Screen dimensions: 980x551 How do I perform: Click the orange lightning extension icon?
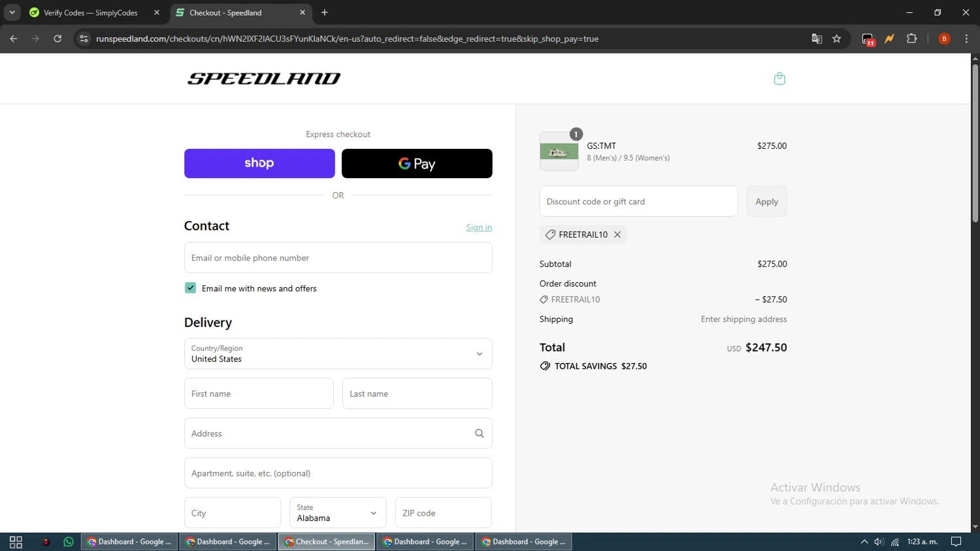(890, 39)
